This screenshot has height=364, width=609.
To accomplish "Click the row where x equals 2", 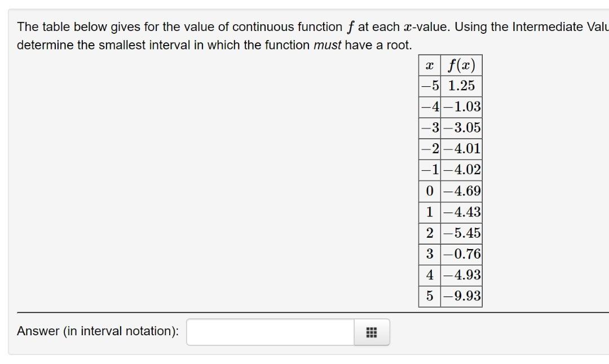I will point(451,233).
